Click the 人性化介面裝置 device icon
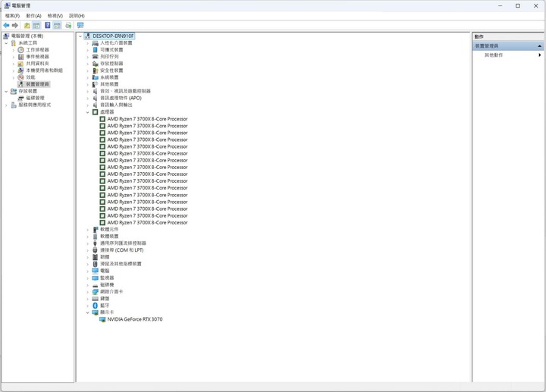 click(95, 43)
